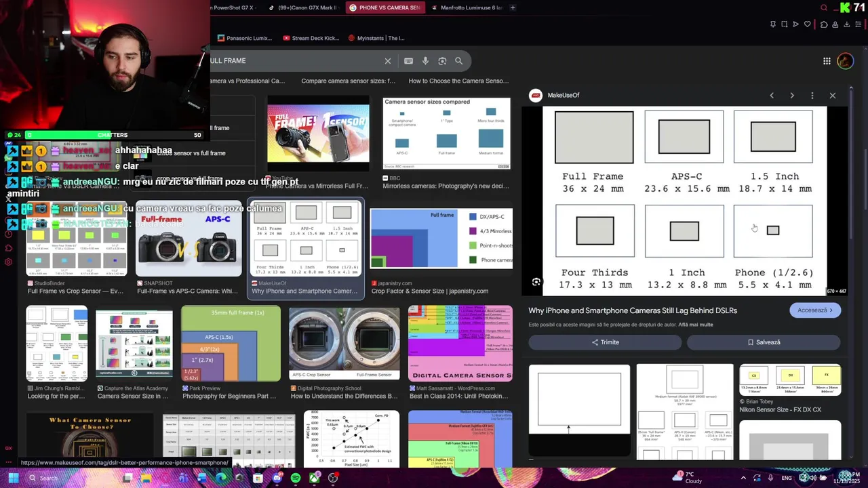Select the PHONE VS CAMERA SEN tab

(x=384, y=7)
